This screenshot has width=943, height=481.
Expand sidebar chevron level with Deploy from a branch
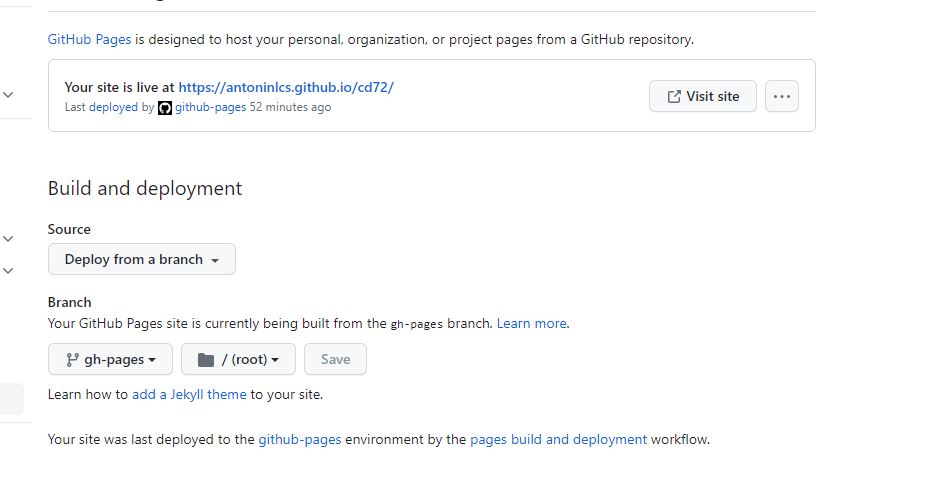pyautogui.click(x=8, y=270)
